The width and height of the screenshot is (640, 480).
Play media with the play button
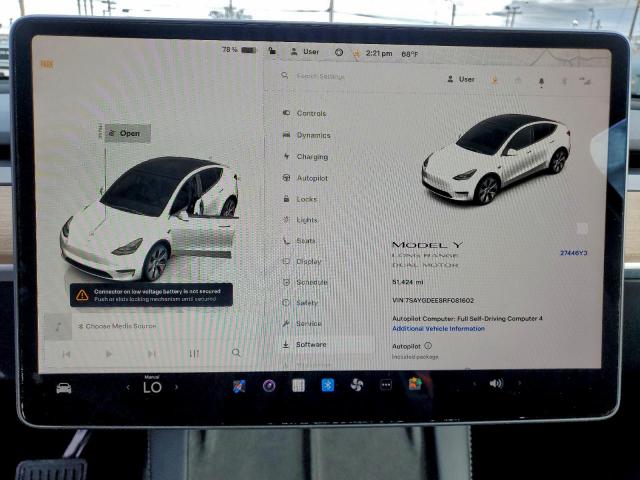click(109, 354)
